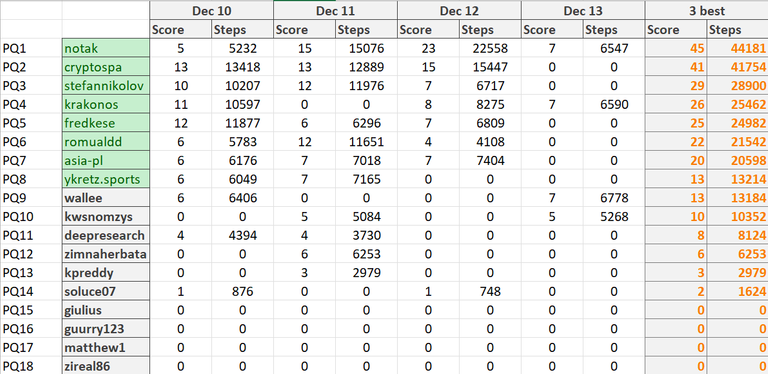
Task: Click the zimnaherbata name cell
Action: coord(106,254)
